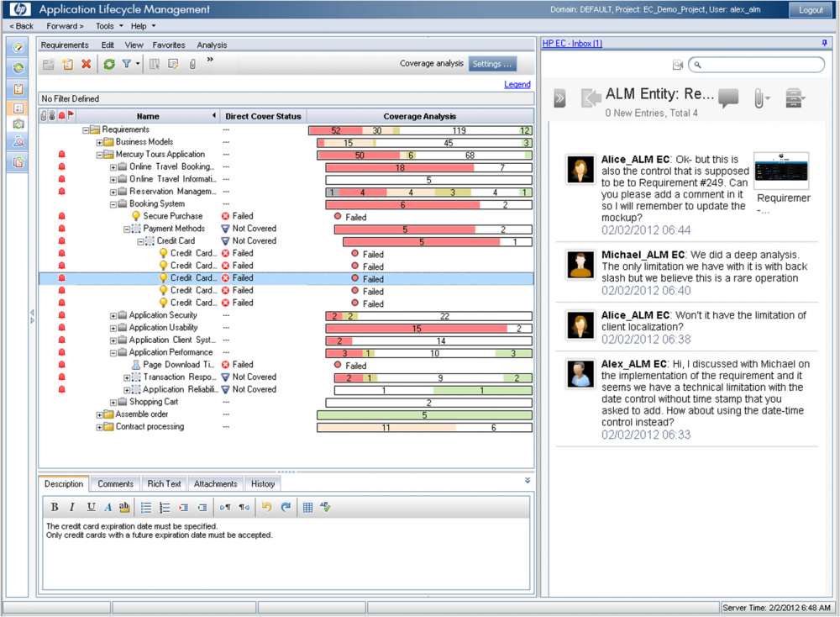The image size is (840, 617).
Task: Switch to the History tab
Action: (262, 483)
